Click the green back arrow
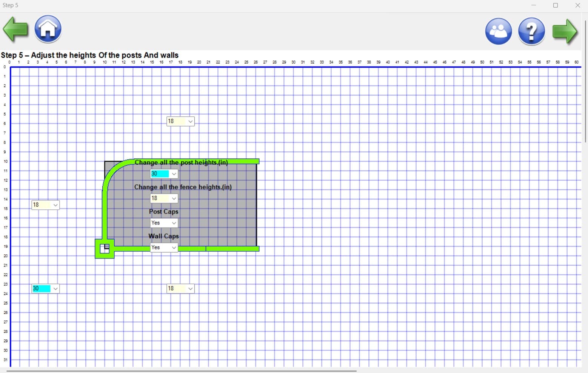The width and height of the screenshot is (588, 373). point(15,29)
